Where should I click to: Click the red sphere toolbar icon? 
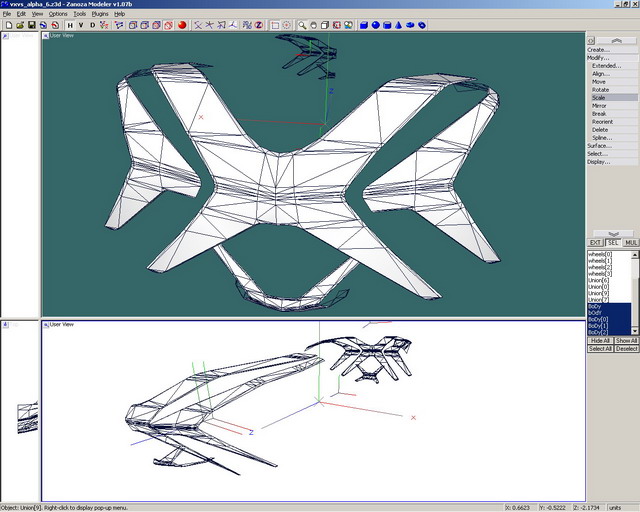pos(183,25)
